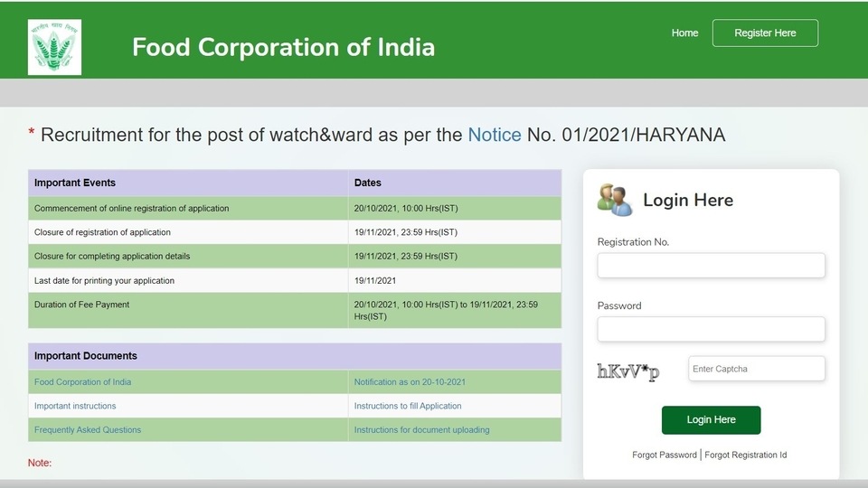Select the '20/10/2021, 10:00 Hrs(IST)' date cell

[455, 208]
